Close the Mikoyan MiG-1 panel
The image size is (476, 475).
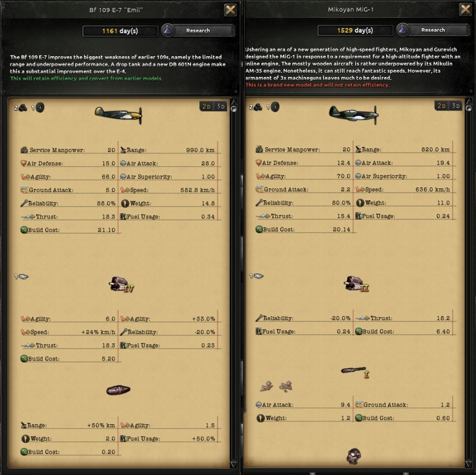click(x=465, y=9)
